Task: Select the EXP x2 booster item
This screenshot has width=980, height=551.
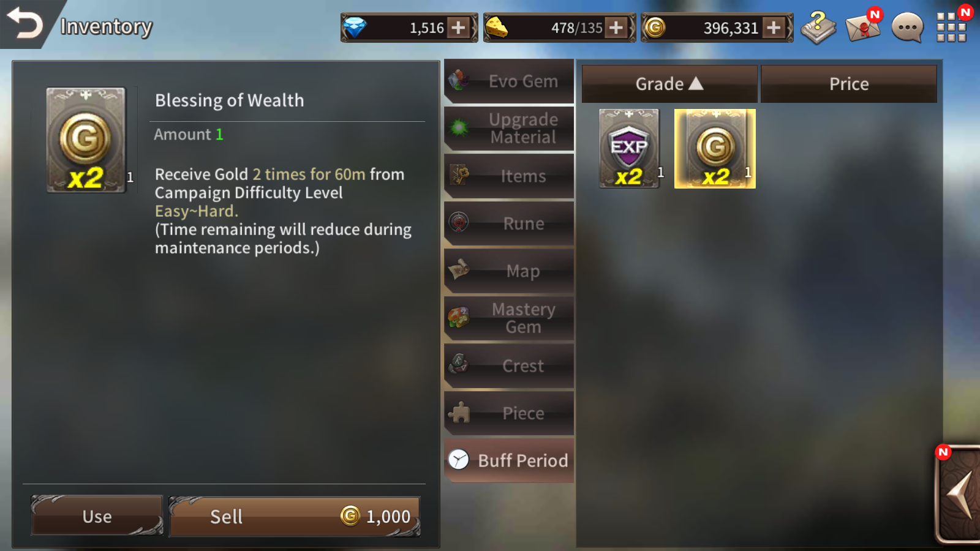Action: (629, 149)
